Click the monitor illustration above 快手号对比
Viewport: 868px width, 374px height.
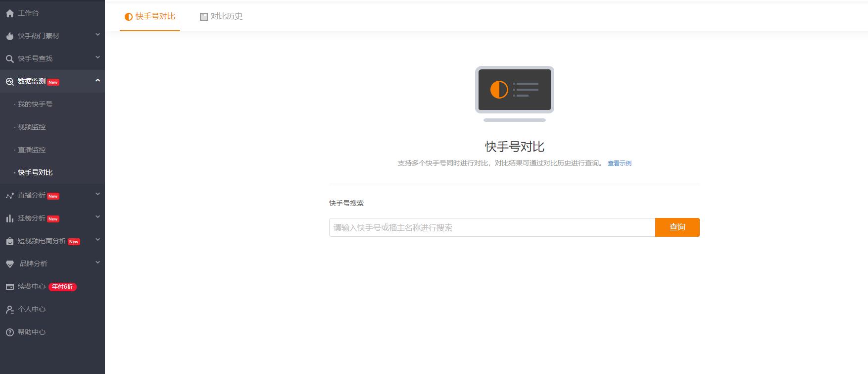pyautogui.click(x=515, y=94)
